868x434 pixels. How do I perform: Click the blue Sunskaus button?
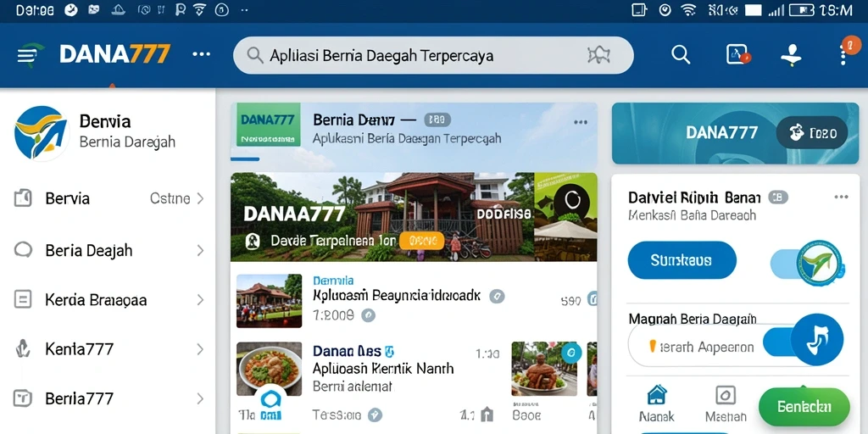click(x=682, y=260)
